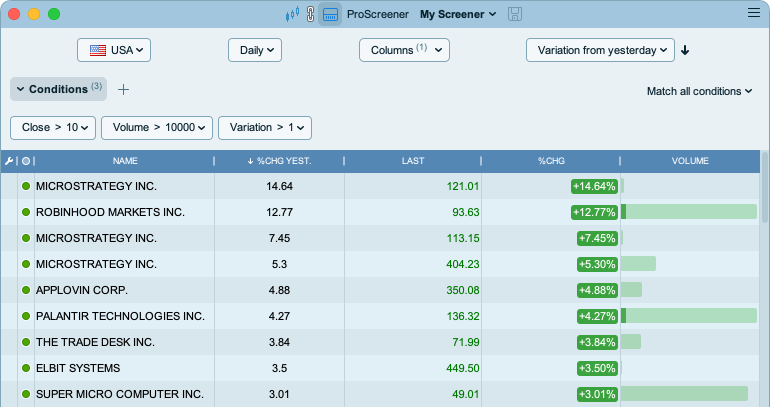
Task: Click the volume bar for PALANTIR TECHNOLOGIES INC.
Action: [689, 316]
